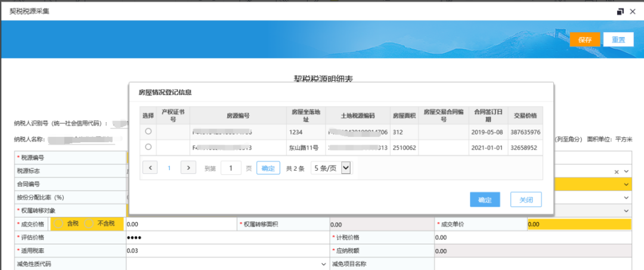Focus the page number jump input
This screenshot has height=270, width=644.
[x=231, y=167]
